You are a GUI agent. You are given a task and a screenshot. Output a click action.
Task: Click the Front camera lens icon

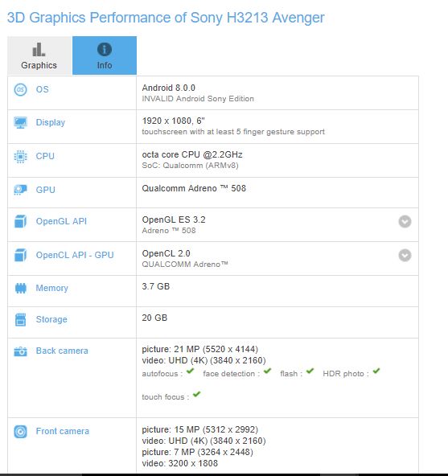click(x=20, y=432)
